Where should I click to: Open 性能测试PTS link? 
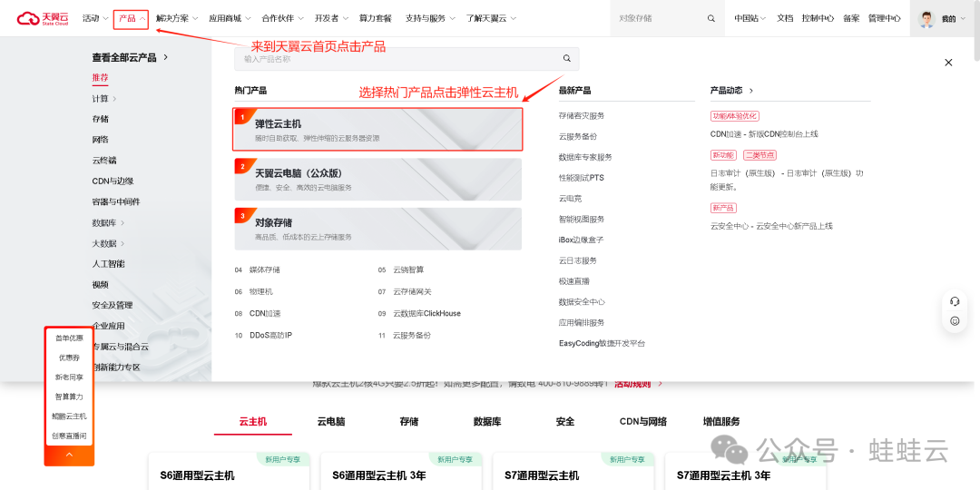(582, 178)
